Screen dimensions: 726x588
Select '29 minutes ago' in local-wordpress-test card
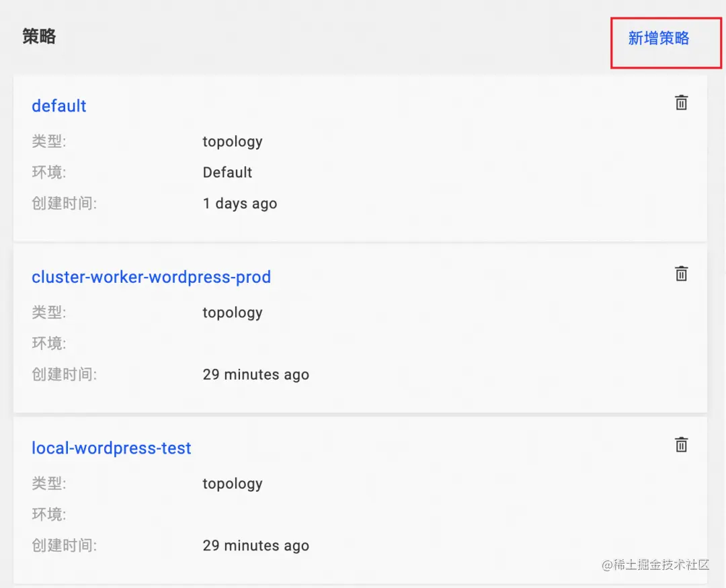(x=255, y=546)
